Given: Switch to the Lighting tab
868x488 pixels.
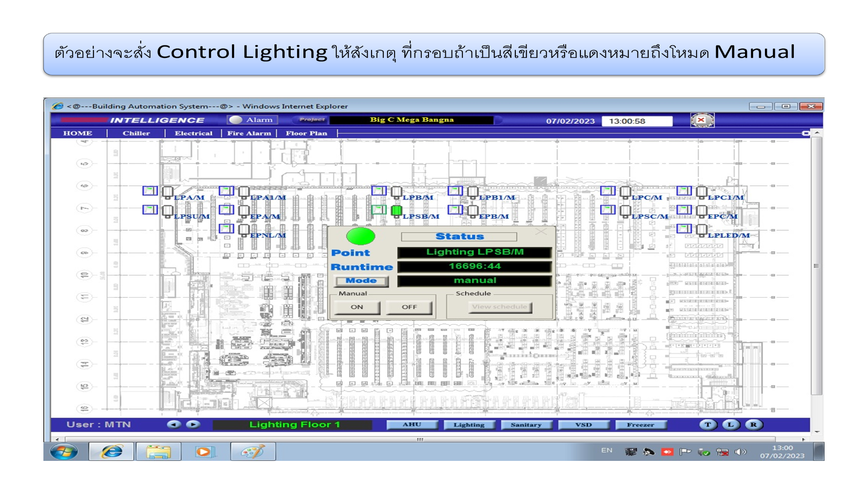Looking at the screenshot, I should click(469, 425).
